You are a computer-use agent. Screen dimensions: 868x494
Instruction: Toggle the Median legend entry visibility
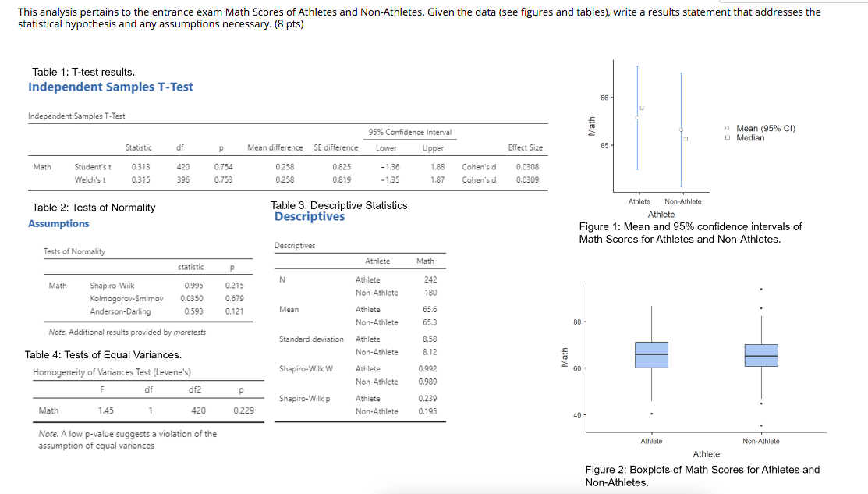pos(742,137)
